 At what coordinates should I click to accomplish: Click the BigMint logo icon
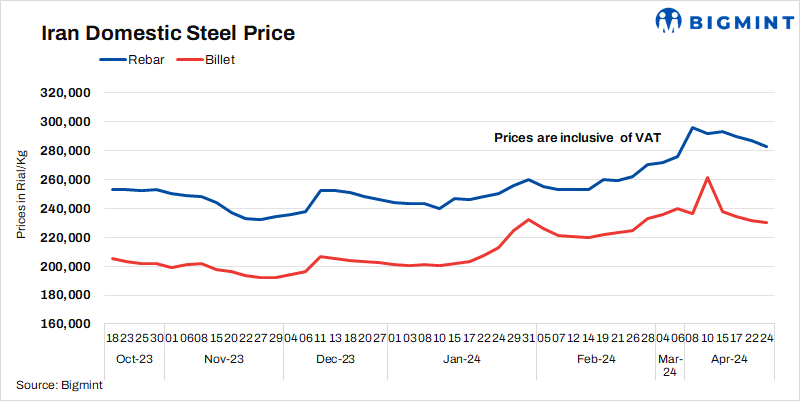[x=669, y=20]
